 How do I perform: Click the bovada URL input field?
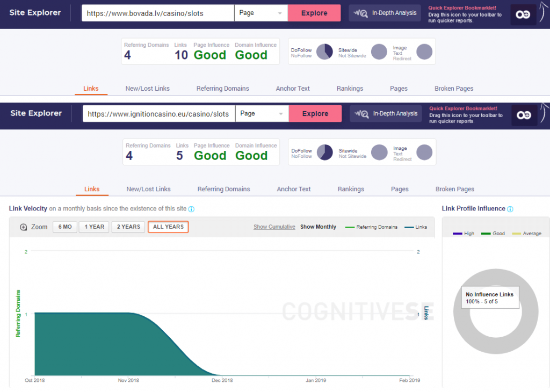tap(158, 13)
